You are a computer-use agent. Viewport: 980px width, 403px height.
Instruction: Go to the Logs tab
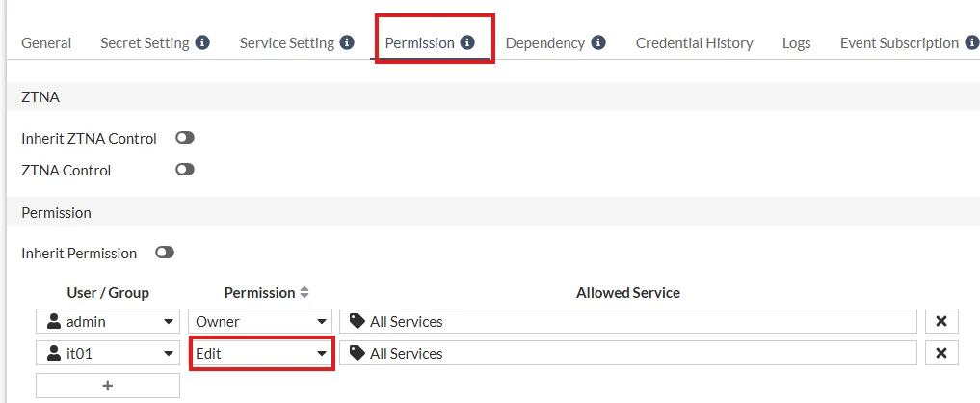coord(796,43)
